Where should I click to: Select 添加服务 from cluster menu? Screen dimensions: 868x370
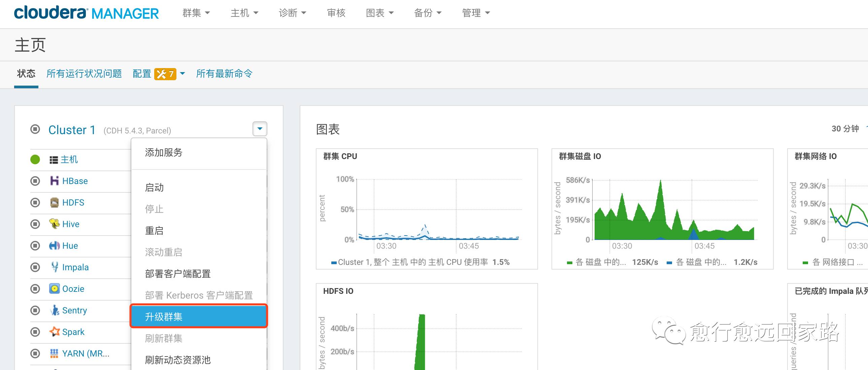click(199, 152)
